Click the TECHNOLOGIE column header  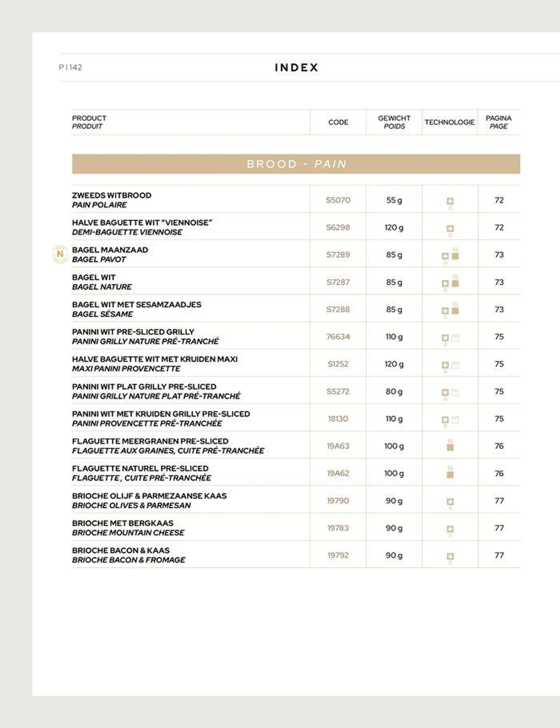pyautogui.click(x=450, y=122)
